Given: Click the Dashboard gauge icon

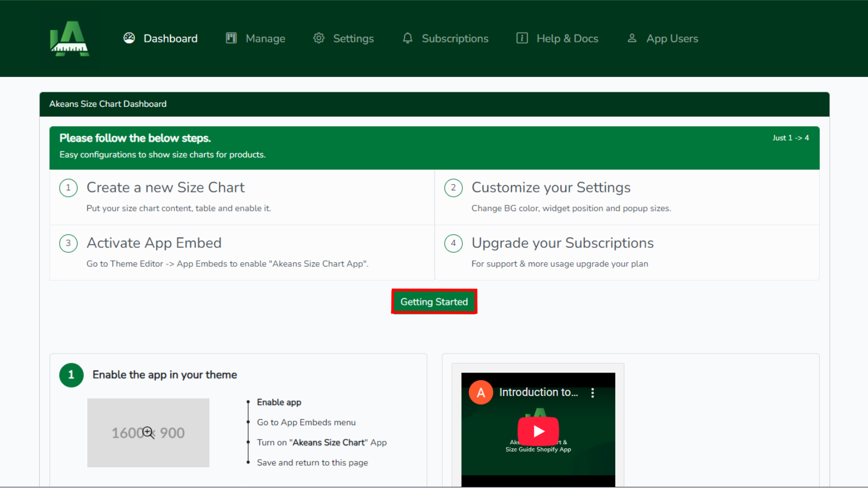Looking at the screenshot, I should (129, 38).
